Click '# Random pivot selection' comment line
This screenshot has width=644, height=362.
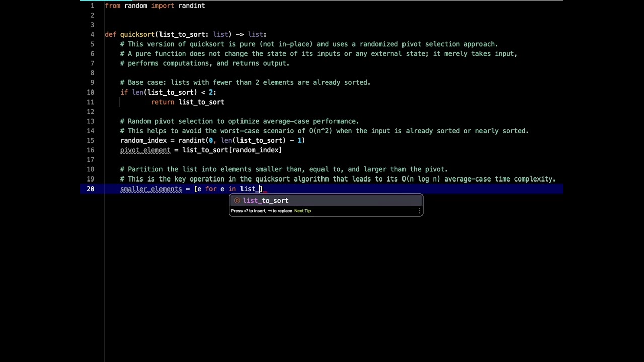point(239,121)
